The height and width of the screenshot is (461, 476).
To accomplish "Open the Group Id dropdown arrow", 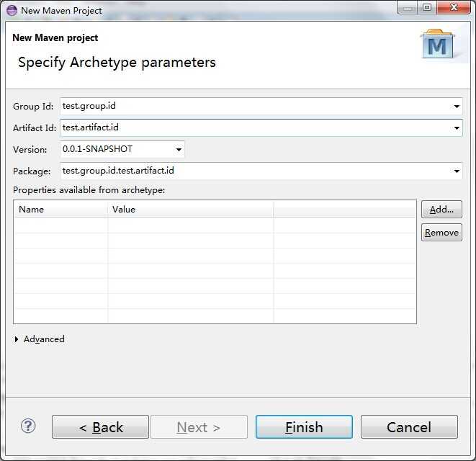I will click(x=457, y=107).
